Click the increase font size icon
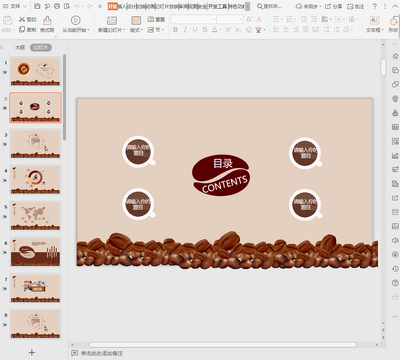 tap(249, 19)
